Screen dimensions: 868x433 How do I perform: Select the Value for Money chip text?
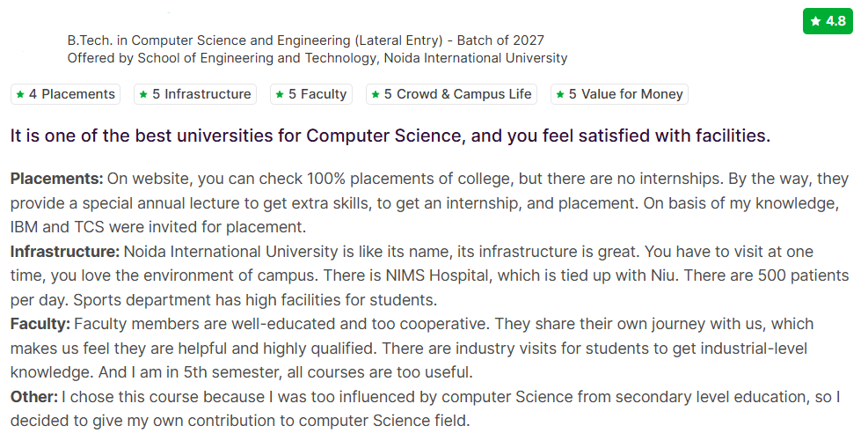pyautogui.click(x=625, y=94)
